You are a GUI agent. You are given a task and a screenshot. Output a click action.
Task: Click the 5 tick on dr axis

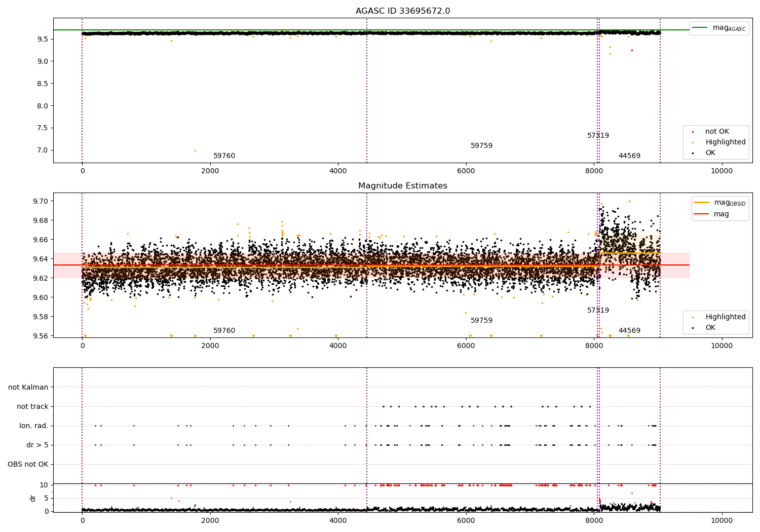(x=46, y=498)
